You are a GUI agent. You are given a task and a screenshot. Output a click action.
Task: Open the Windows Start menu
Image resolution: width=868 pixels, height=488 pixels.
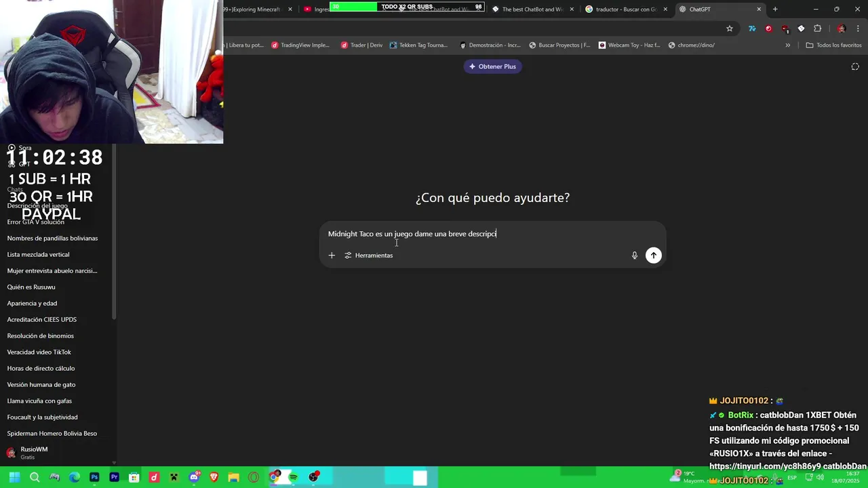pos(14,477)
